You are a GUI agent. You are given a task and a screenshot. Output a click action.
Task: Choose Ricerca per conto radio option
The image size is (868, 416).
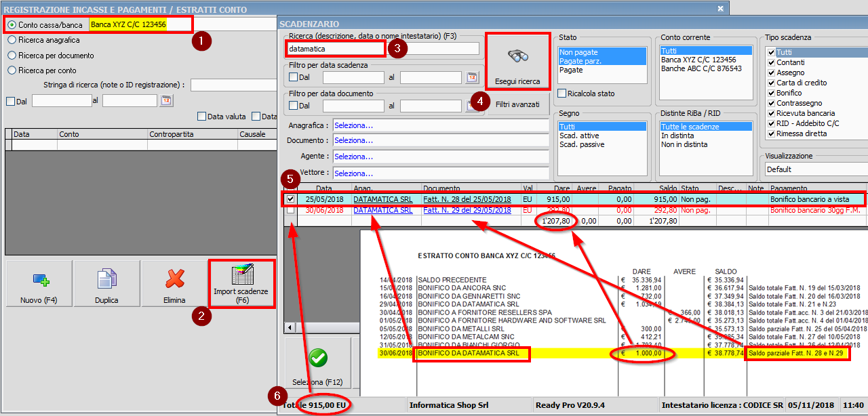(x=12, y=70)
